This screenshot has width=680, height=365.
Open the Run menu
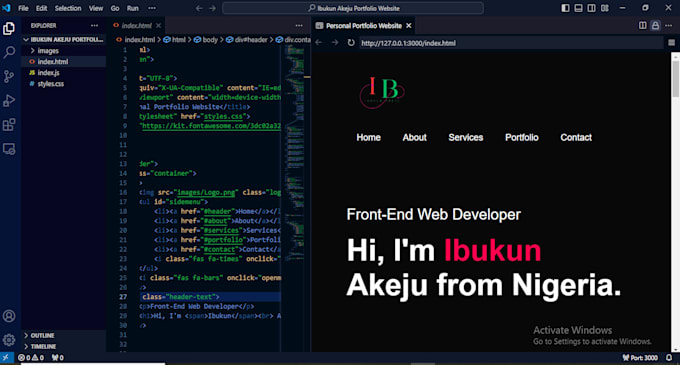(133, 8)
